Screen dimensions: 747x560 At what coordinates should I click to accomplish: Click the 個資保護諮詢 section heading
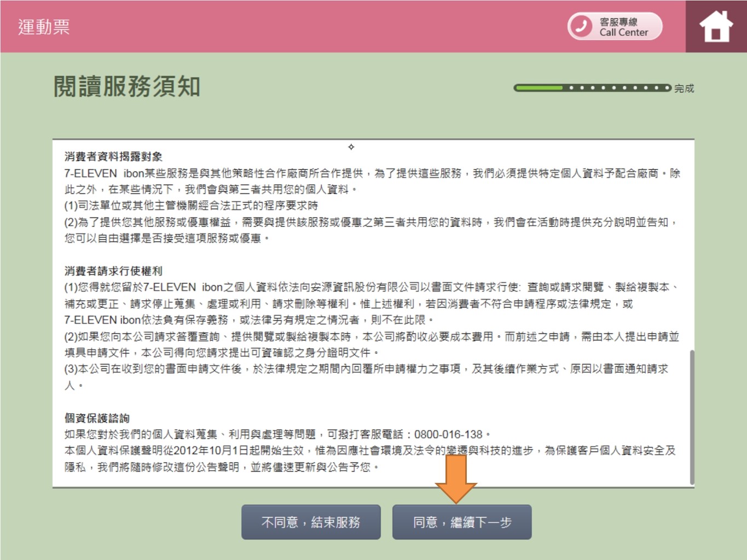[97, 418]
